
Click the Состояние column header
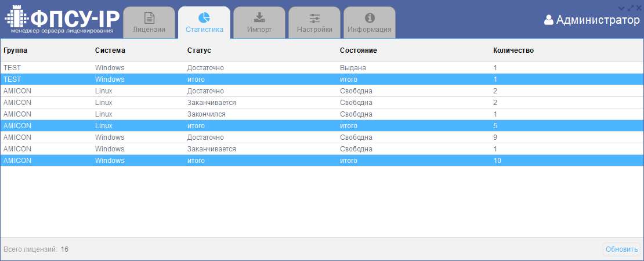click(359, 50)
